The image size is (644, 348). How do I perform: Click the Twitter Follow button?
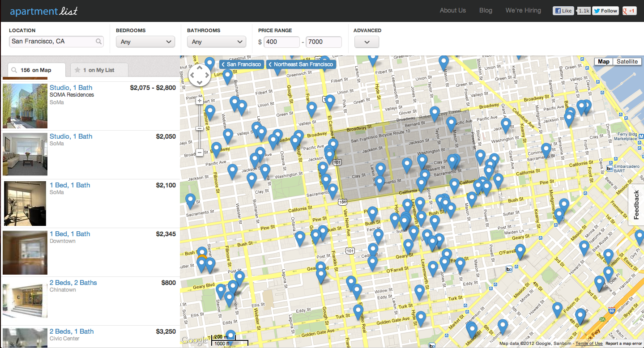(x=606, y=11)
